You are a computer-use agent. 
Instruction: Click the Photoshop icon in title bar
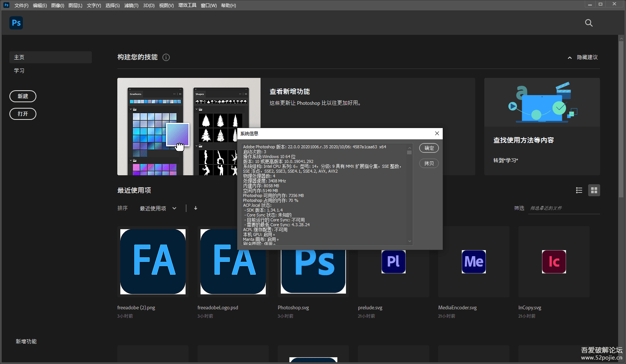pos(6,5)
